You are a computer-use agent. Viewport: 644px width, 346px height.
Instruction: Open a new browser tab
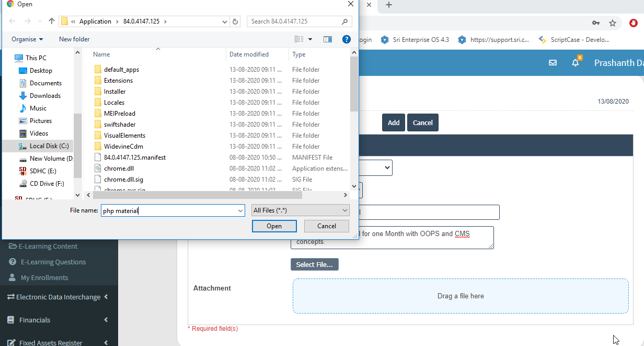click(x=388, y=5)
